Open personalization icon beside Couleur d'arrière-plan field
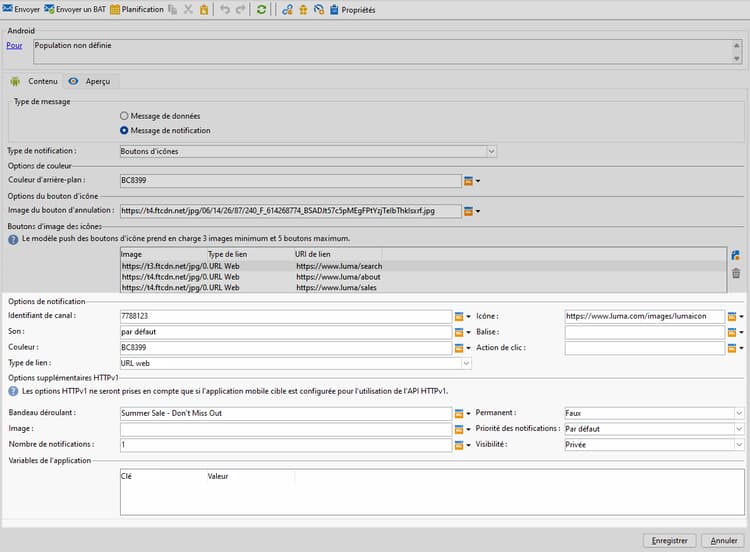This screenshot has width=750, height=552. [468, 181]
